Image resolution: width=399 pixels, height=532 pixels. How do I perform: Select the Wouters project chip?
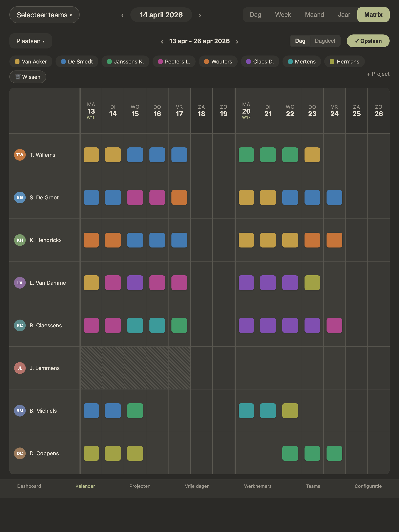pyautogui.click(x=218, y=62)
